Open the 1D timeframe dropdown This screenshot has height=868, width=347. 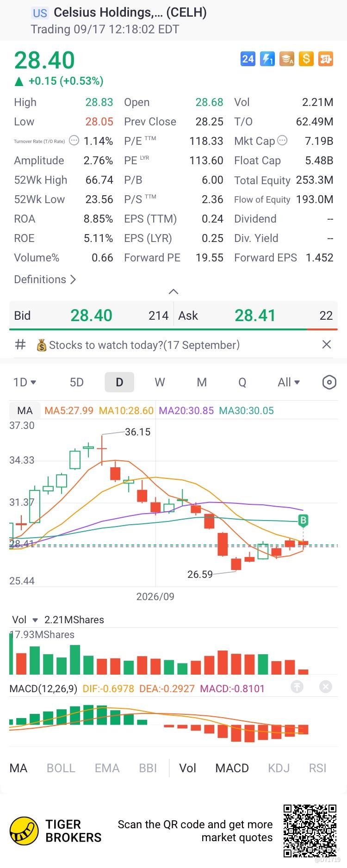pos(25,382)
